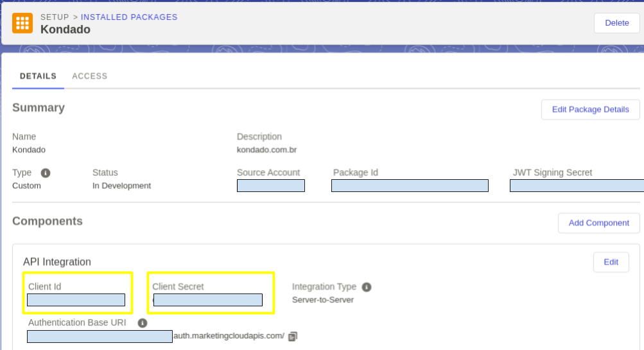
Task: Open the INSTALLED PACKAGES breadcrumb link
Action: 128,17
